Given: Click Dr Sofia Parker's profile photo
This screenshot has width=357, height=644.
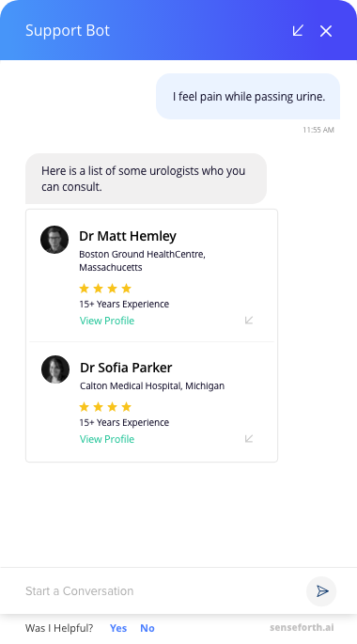Looking at the screenshot, I should (55, 369).
